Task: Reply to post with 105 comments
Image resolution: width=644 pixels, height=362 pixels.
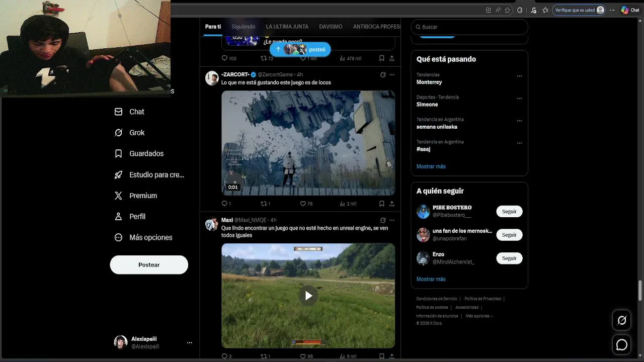Action: coord(229,58)
